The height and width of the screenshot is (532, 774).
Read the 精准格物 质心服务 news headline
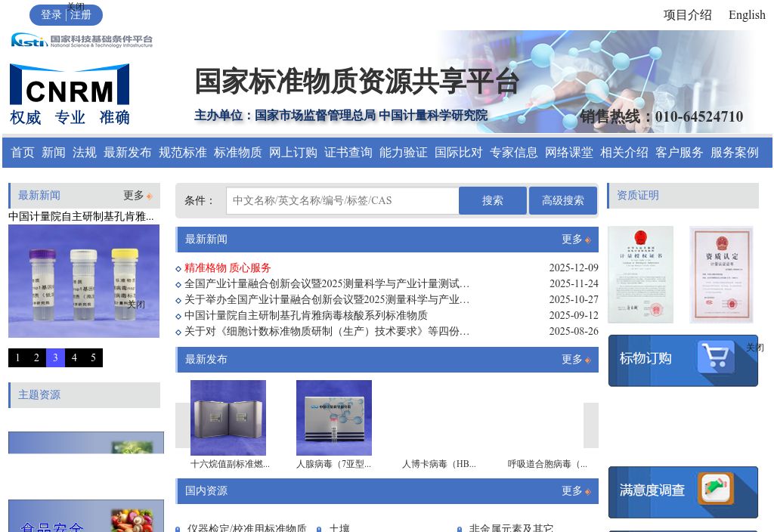[x=227, y=268]
